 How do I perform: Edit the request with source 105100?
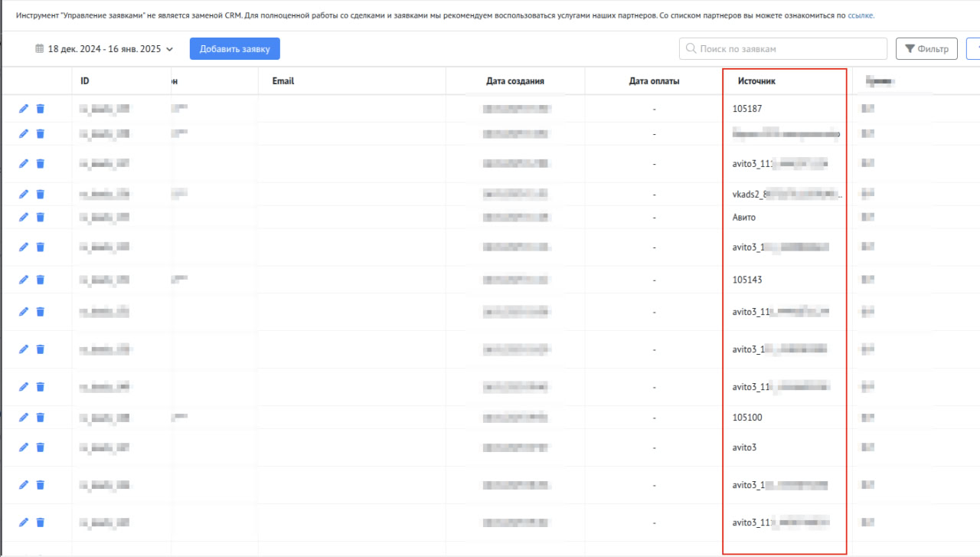(24, 418)
